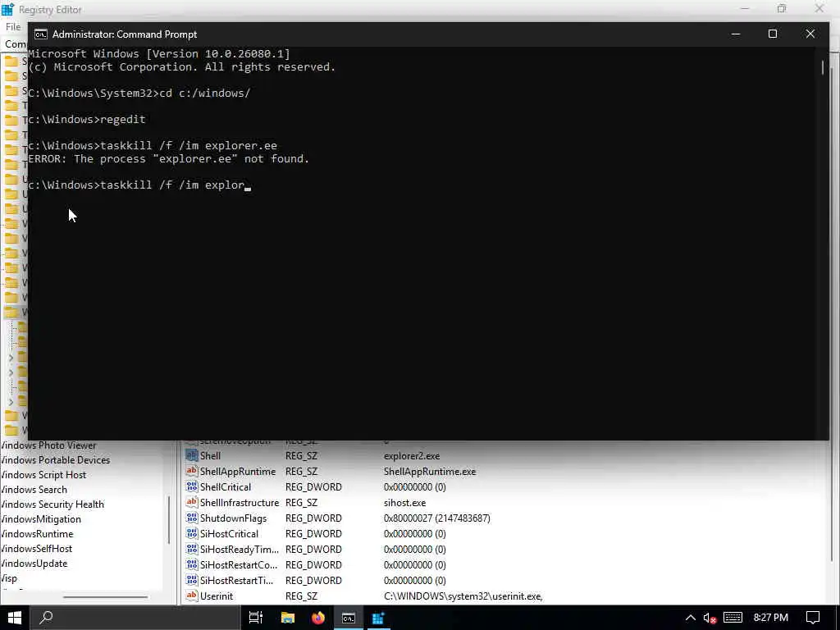Select SiHostRestartCo... value name

click(239, 564)
